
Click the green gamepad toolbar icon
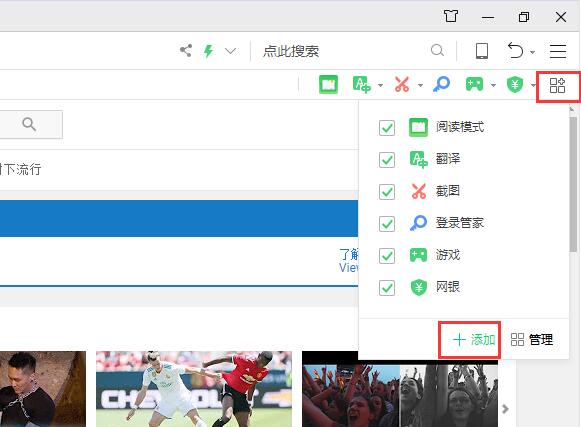pyautogui.click(x=474, y=85)
